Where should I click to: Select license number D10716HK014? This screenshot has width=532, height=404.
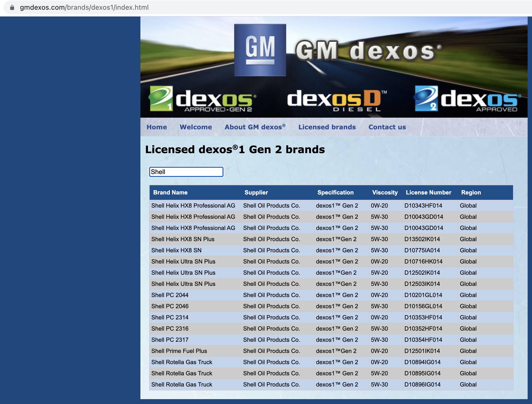[423, 262]
